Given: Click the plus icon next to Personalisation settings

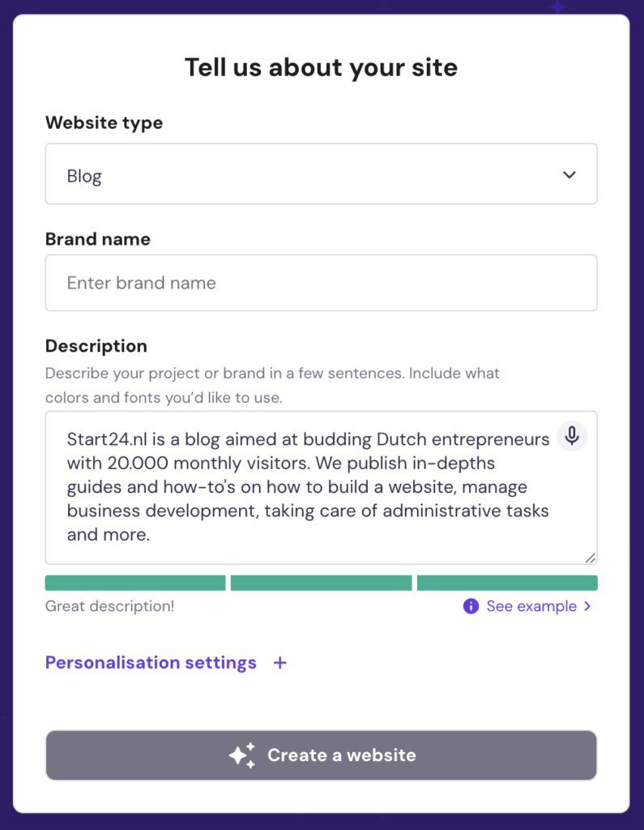Looking at the screenshot, I should pyautogui.click(x=280, y=663).
